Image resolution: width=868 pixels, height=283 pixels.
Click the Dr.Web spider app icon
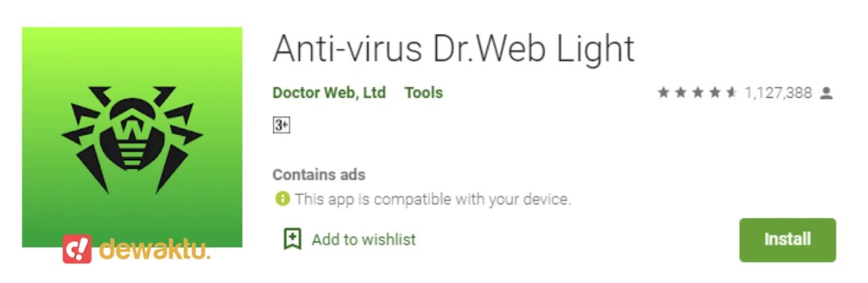(x=132, y=137)
